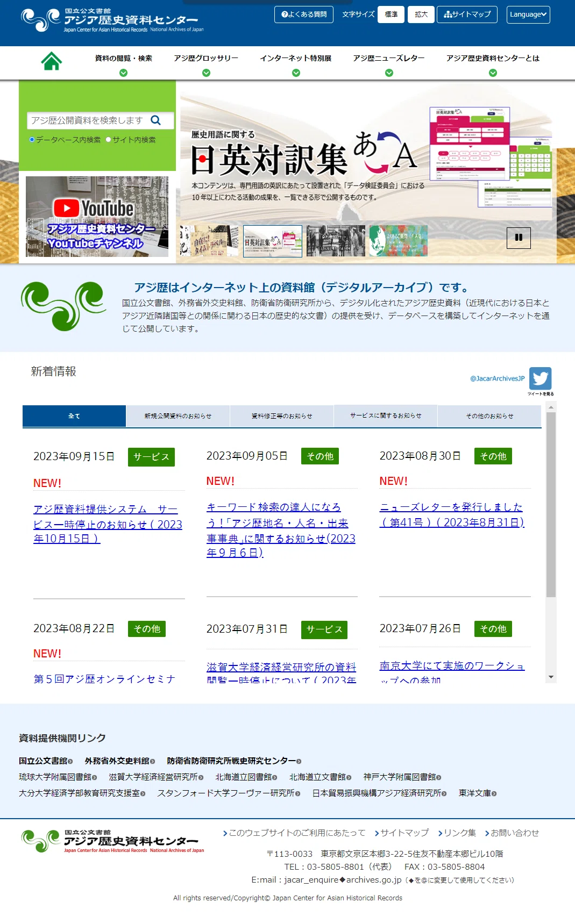Click news scrollbar up arrow
This screenshot has height=924, width=575.
551,407
